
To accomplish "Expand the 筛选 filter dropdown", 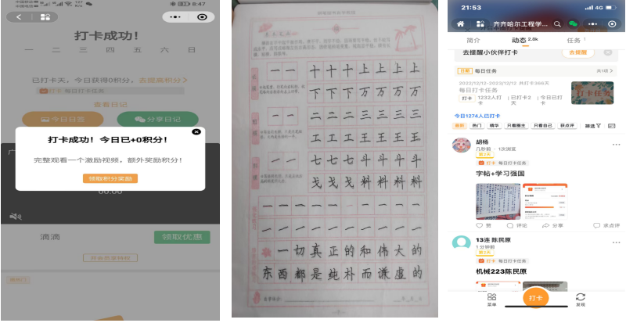I will click(591, 125).
